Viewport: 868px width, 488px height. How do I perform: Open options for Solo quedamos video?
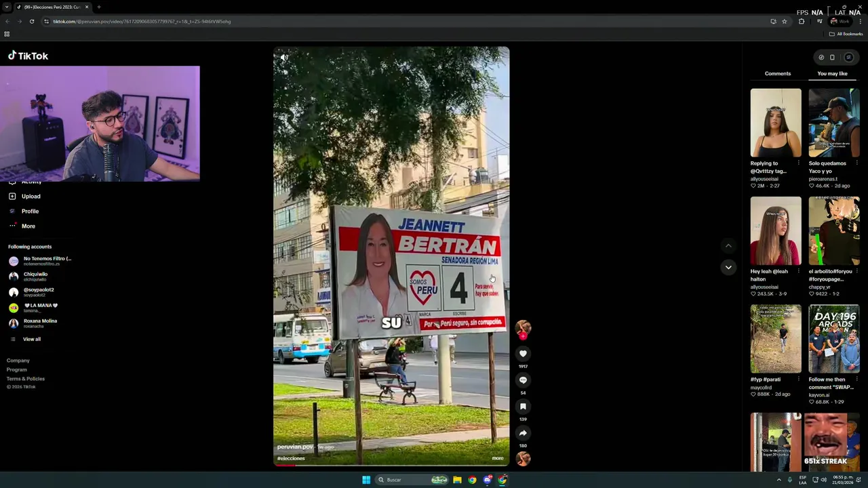click(856, 163)
